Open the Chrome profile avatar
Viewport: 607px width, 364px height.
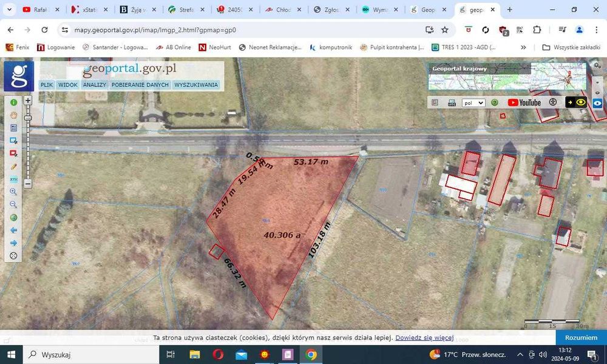[580, 30]
